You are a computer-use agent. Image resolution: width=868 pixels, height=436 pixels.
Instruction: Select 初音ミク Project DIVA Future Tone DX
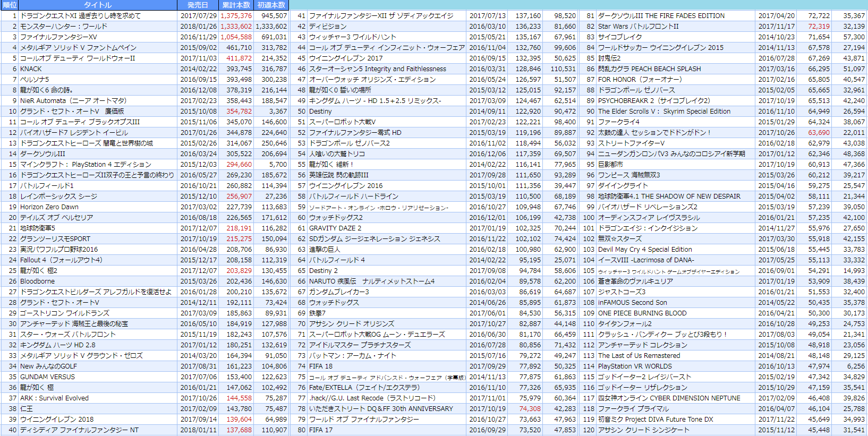pos(656,420)
